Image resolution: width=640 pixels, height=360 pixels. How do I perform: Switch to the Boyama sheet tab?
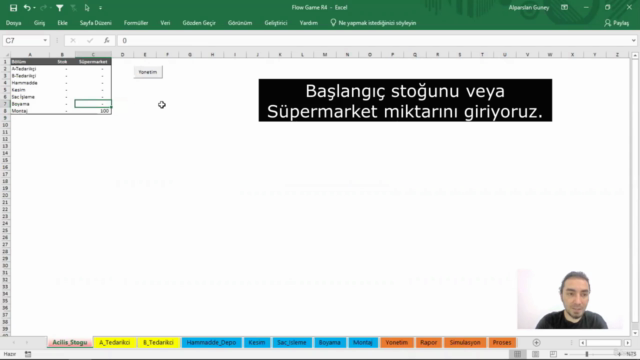330,342
